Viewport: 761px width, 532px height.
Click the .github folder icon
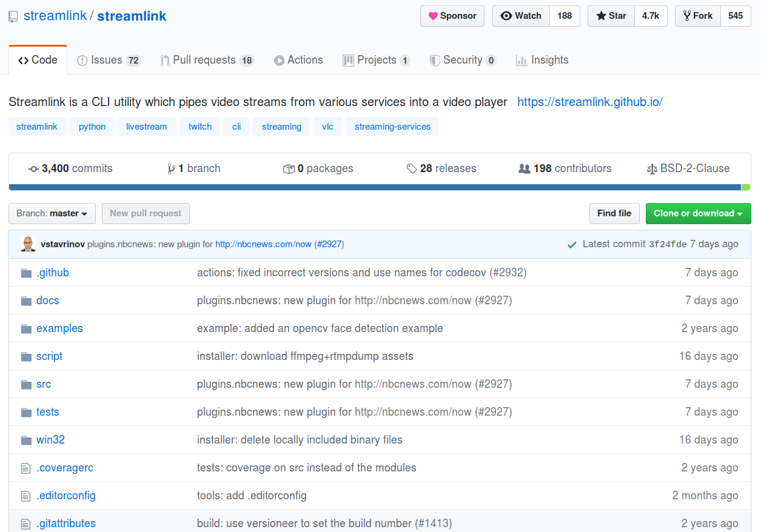(x=26, y=273)
